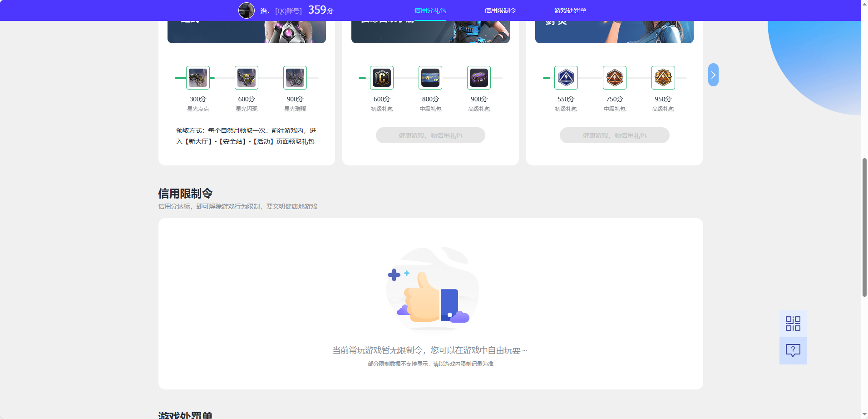
Task: Select the 900分 星光璀璨 gift icon
Action: (x=295, y=78)
